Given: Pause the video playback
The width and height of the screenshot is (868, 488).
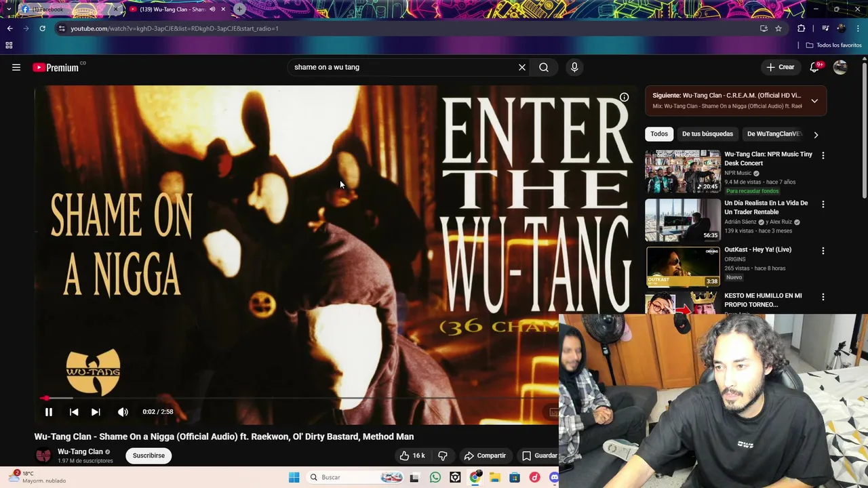Looking at the screenshot, I should click(x=49, y=411).
